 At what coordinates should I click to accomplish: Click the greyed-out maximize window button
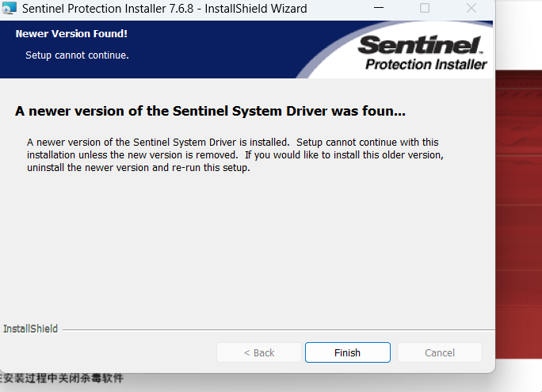(425, 8)
